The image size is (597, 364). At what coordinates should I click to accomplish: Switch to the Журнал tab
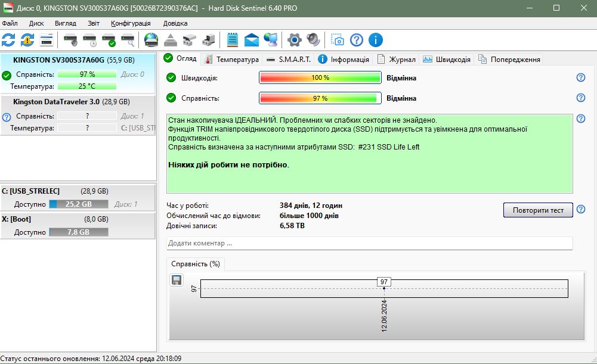[x=397, y=60]
